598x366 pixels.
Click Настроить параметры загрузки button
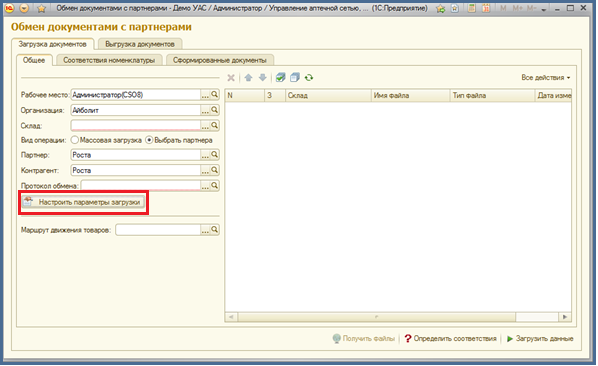coord(84,202)
